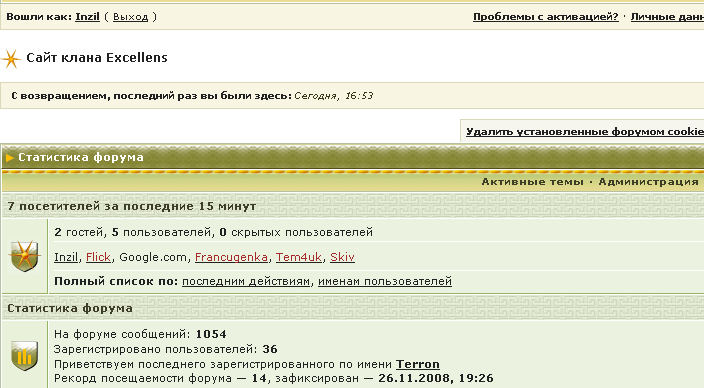Log out using the Выход link
The height and width of the screenshot is (388, 704).
[130, 17]
